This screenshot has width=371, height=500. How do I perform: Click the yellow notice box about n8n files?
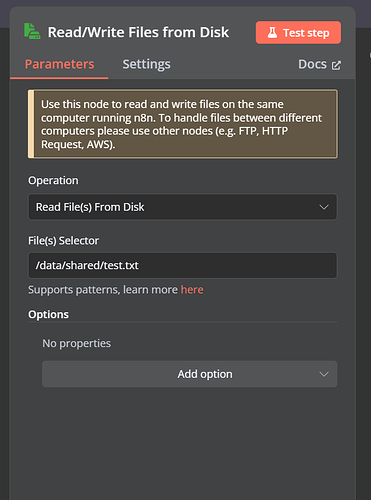(183, 124)
